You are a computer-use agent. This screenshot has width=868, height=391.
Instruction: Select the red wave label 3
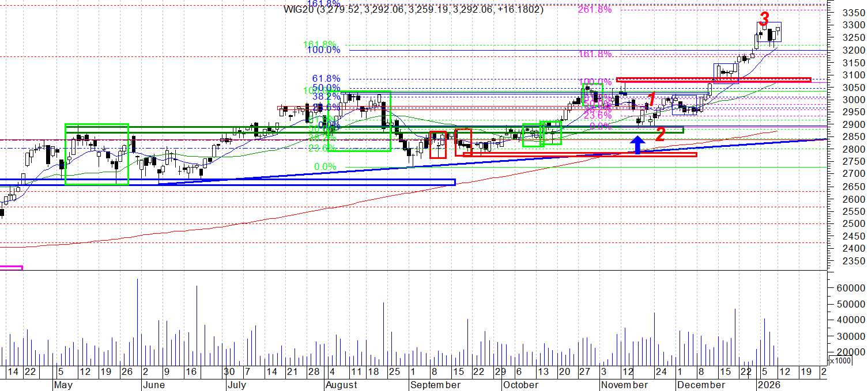764,18
